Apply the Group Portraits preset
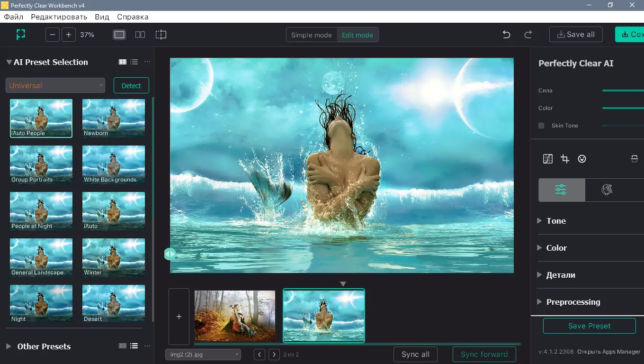This screenshot has width=644, height=364. click(41, 164)
